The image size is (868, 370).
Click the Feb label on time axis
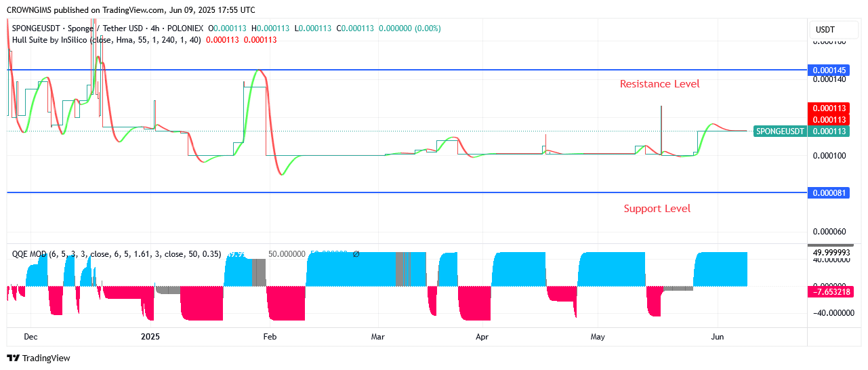pyautogui.click(x=270, y=337)
